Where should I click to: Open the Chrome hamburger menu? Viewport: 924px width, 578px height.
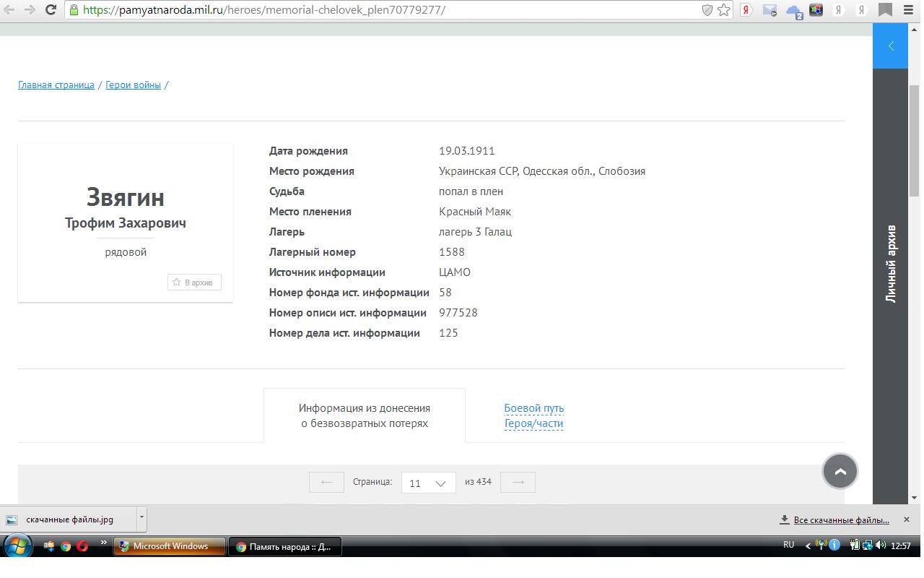point(907,10)
